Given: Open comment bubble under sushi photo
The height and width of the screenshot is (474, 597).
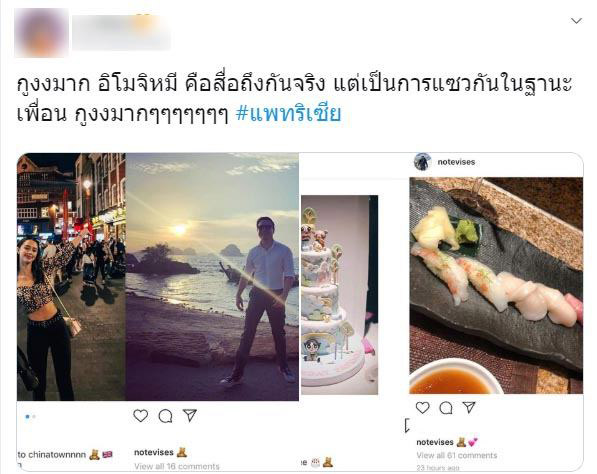Looking at the screenshot, I should coord(445,408).
